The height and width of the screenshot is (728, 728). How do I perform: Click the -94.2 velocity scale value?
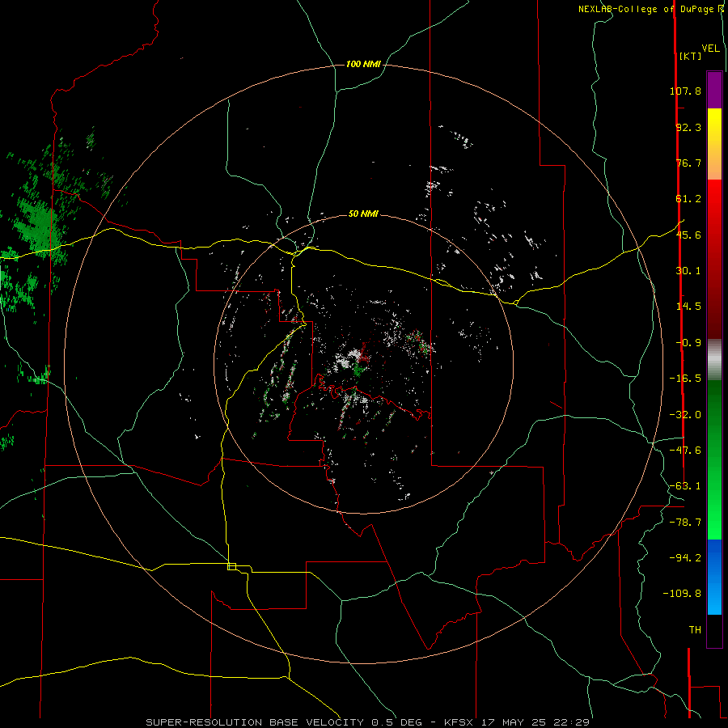pos(685,558)
